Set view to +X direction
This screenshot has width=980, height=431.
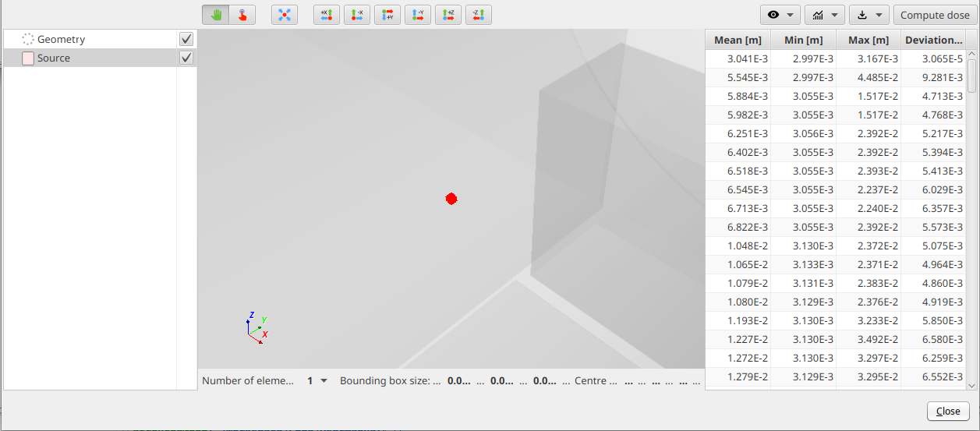coord(327,15)
